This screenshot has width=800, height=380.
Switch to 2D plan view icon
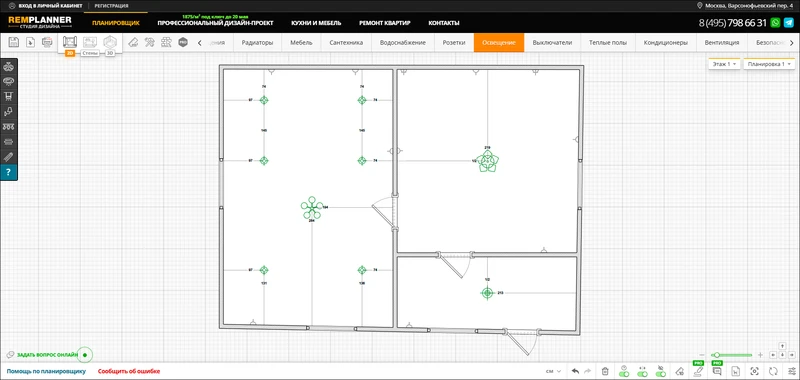(x=70, y=42)
